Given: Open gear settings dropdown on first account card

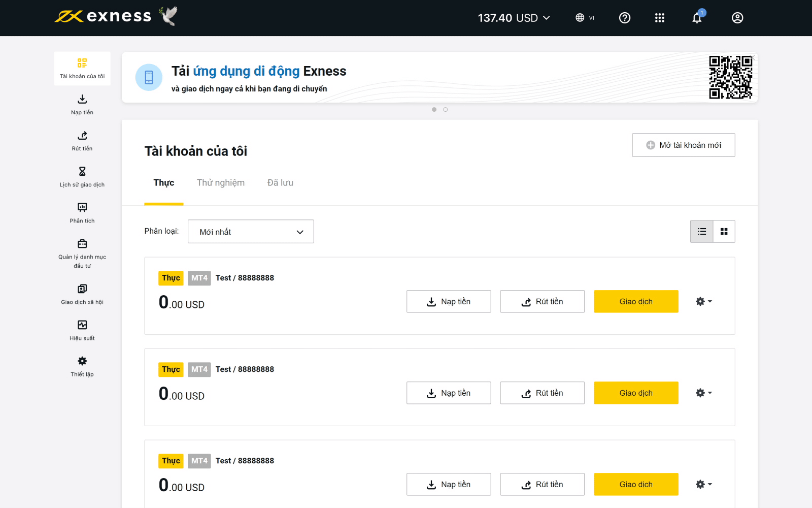Looking at the screenshot, I should [703, 301].
